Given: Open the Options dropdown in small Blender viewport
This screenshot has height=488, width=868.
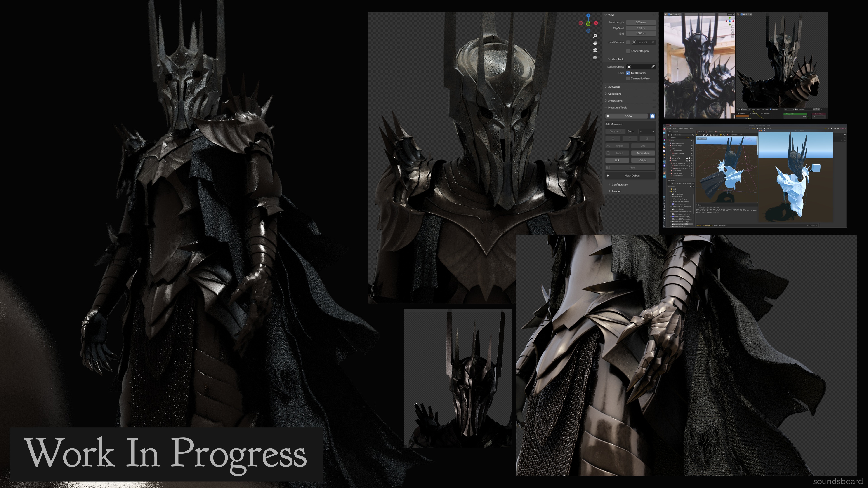Looking at the screenshot, I should (x=731, y=14).
